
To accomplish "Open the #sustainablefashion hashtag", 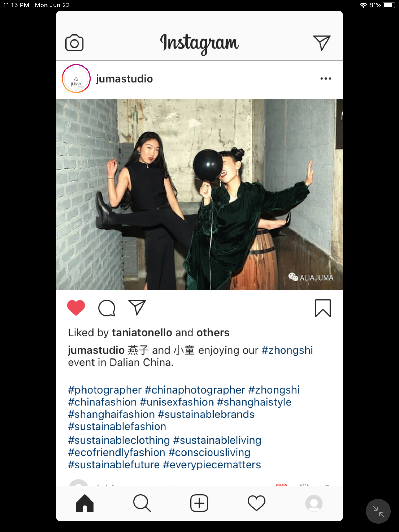I will pos(117,427).
